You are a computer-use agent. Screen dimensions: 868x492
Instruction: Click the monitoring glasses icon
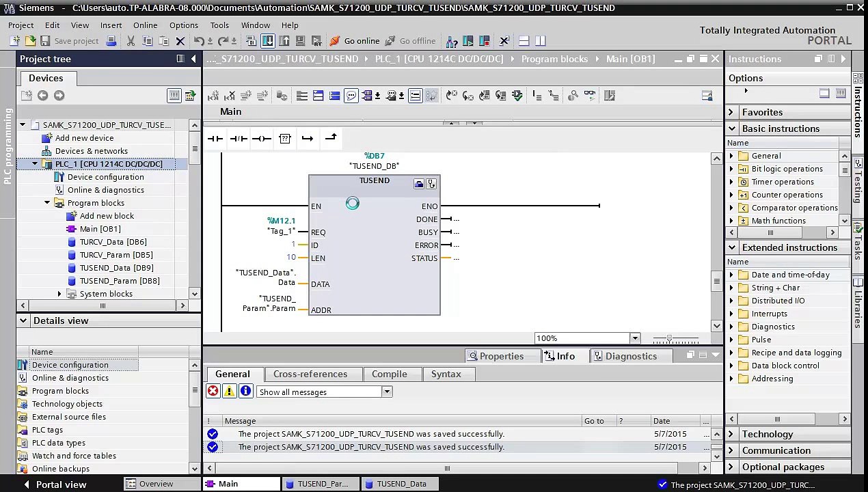coord(590,96)
